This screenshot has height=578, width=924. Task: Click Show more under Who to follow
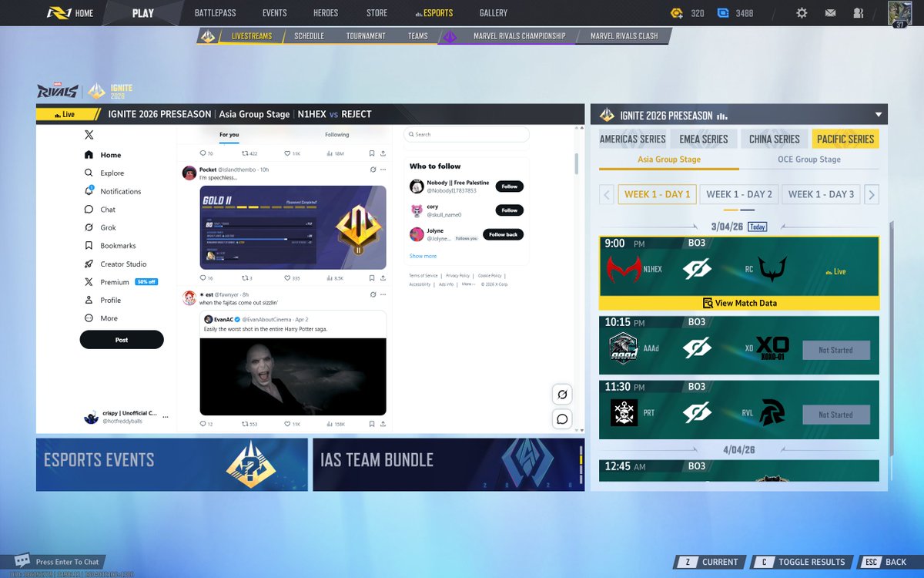click(423, 256)
